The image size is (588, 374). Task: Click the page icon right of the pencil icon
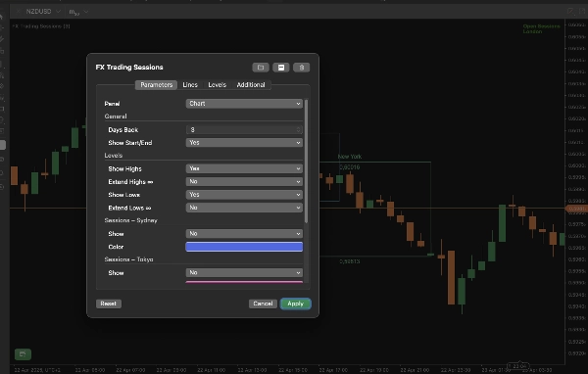582,11
